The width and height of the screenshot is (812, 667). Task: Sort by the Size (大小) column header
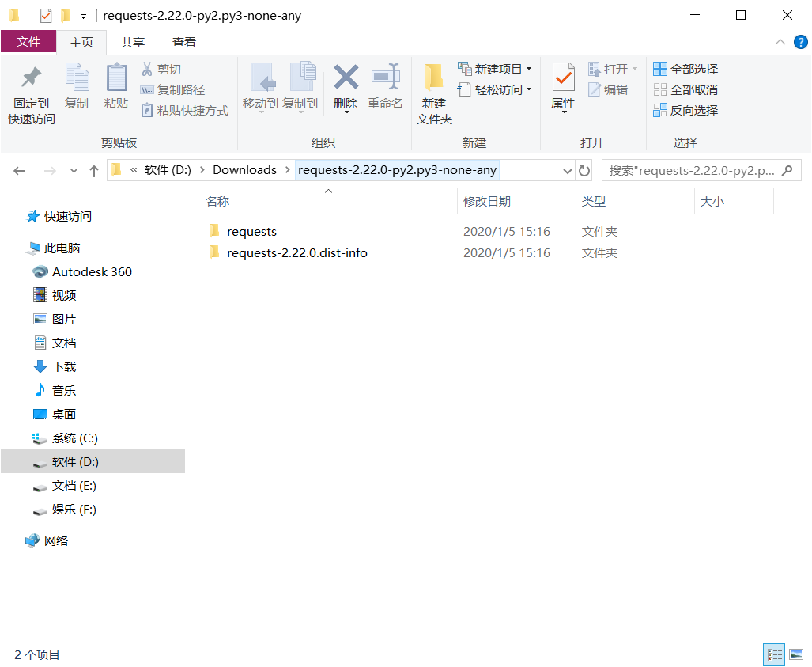coord(712,201)
